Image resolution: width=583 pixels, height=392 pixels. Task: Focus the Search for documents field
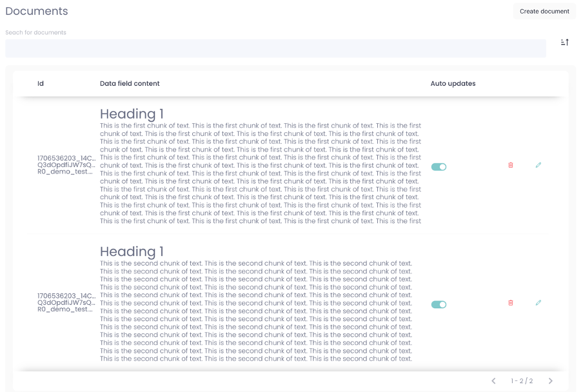coord(275,48)
